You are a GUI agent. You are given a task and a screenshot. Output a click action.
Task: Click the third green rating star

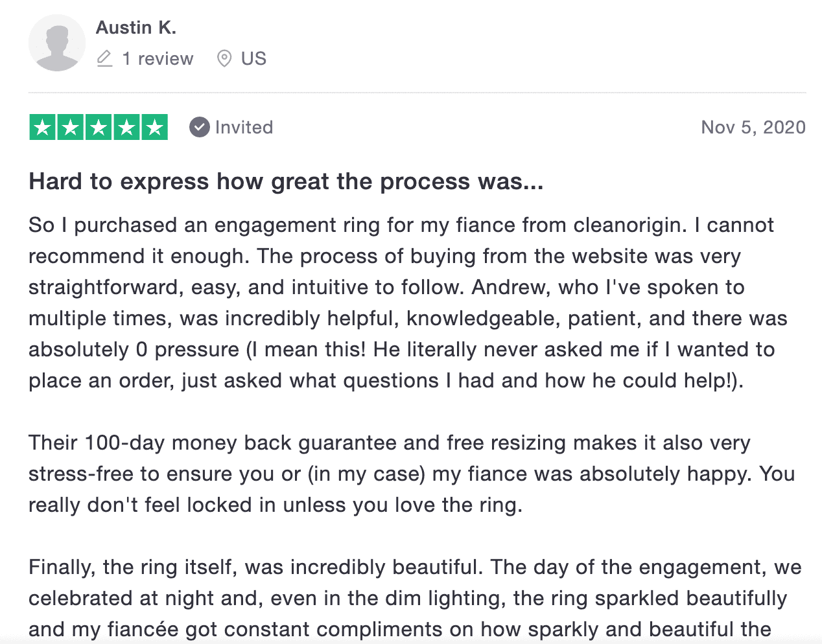point(99,127)
